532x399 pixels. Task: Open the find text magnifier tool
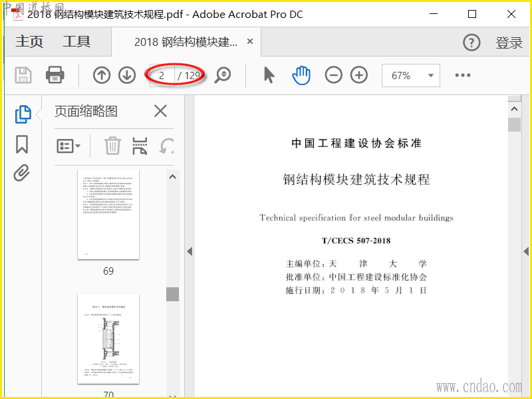click(x=223, y=75)
